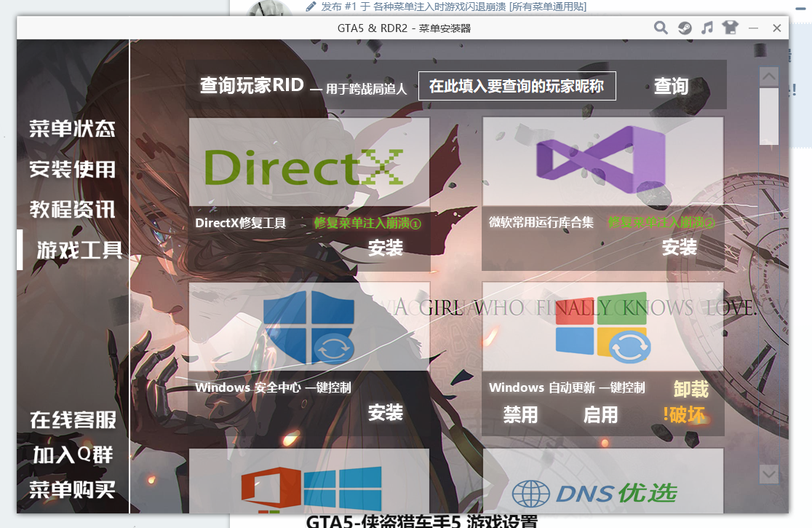
Task: Click the Windows Update colorful logo
Action: coord(602,329)
